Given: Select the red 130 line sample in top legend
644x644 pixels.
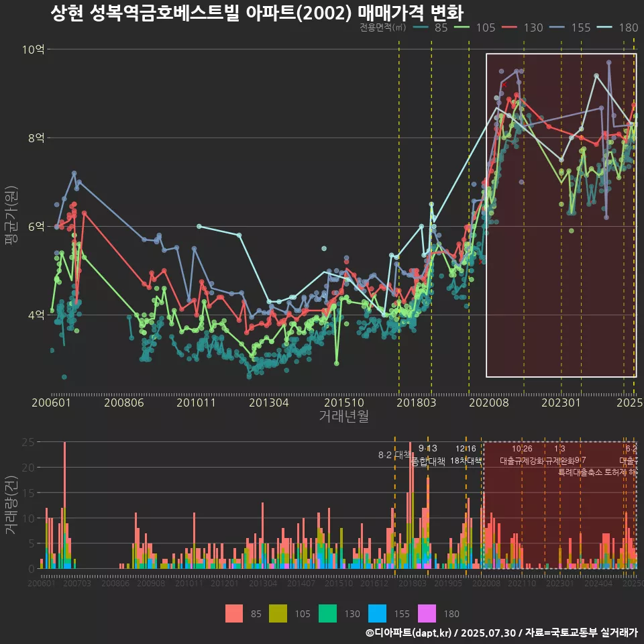Looking at the screenshot, I should [x=509, y=28].
